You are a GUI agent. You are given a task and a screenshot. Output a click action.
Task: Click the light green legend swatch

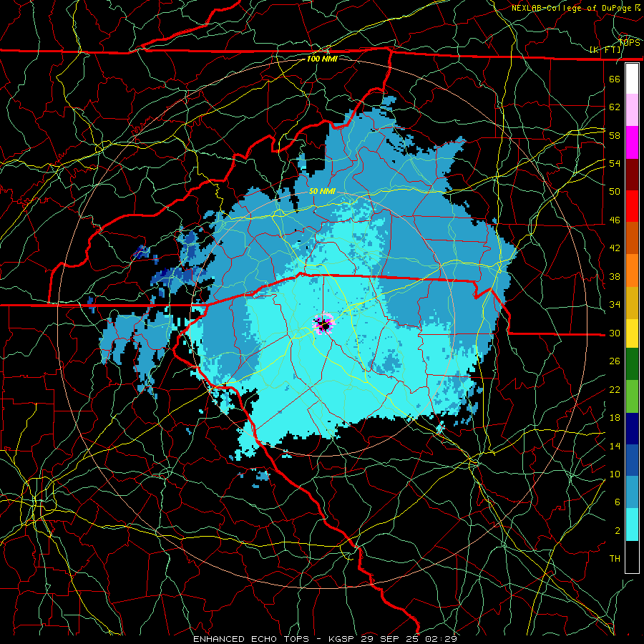pos(632,396)
